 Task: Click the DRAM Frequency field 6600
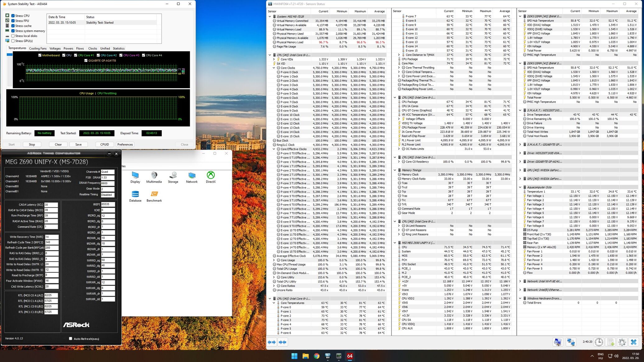click(x=108, y=183)
